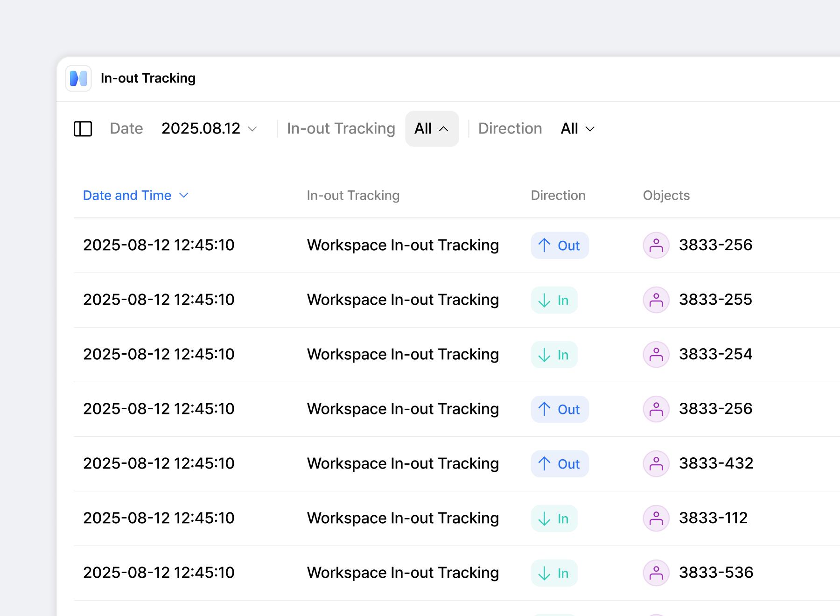Click the person icon beside 3833-432
The height and width of the screenshot is (616, 840).
[x=656, y=463]
